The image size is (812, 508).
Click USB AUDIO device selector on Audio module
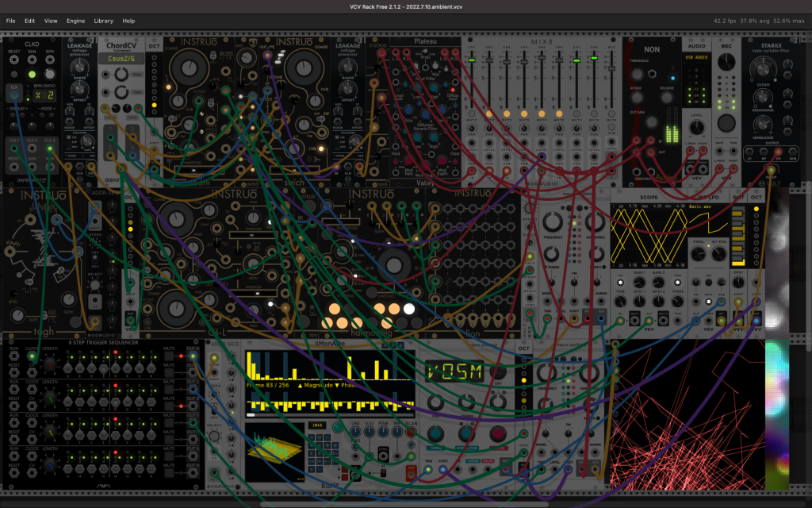click(x=696, y=57)
